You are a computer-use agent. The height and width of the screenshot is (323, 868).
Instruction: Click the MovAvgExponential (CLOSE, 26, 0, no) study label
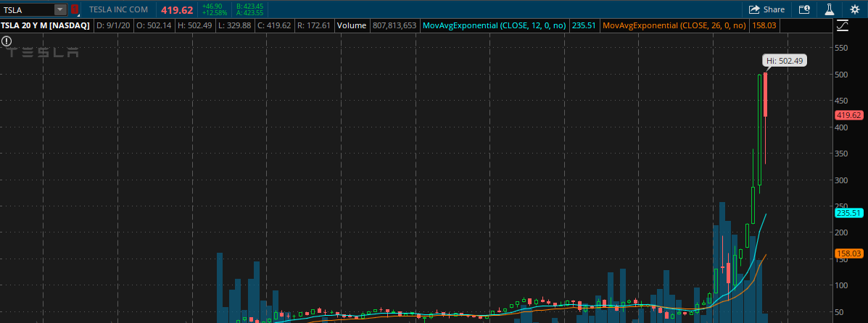tap(674, 25)
